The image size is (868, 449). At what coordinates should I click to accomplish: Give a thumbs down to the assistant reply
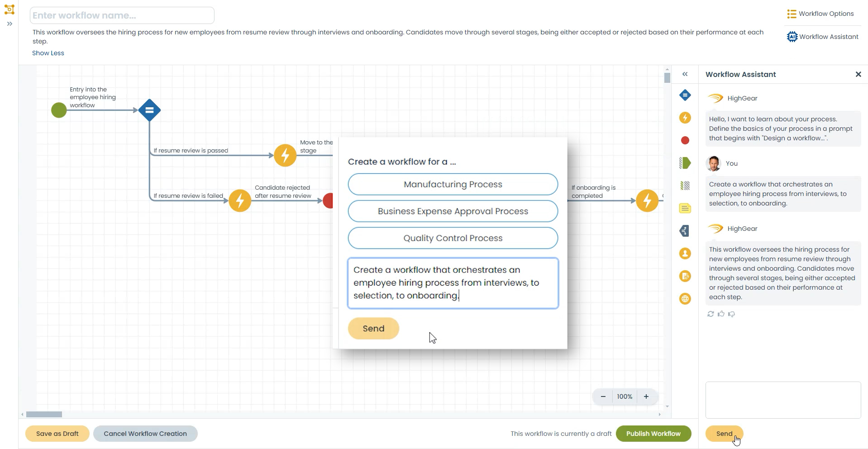pos(731,314)
